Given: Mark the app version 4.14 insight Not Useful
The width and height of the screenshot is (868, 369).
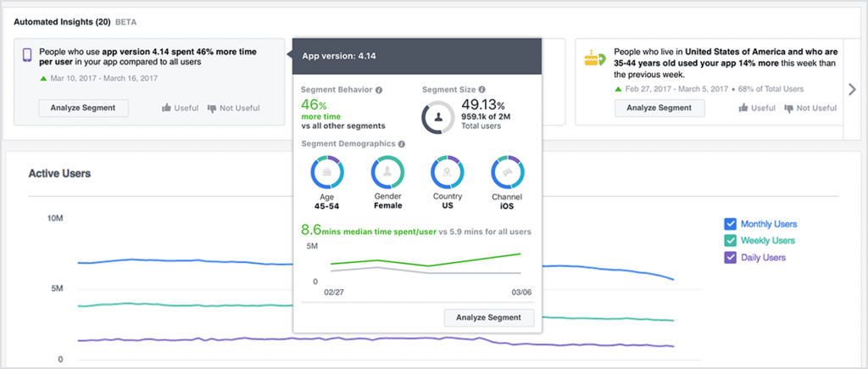Looking at the screenshot, I should [233, 108].
